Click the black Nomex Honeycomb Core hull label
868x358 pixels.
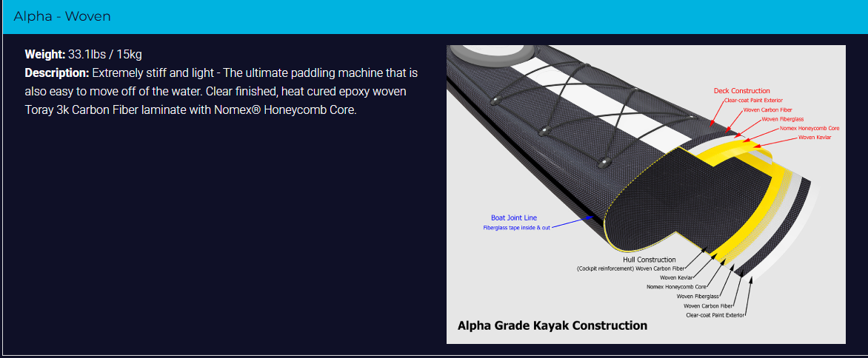click(675, 287)
